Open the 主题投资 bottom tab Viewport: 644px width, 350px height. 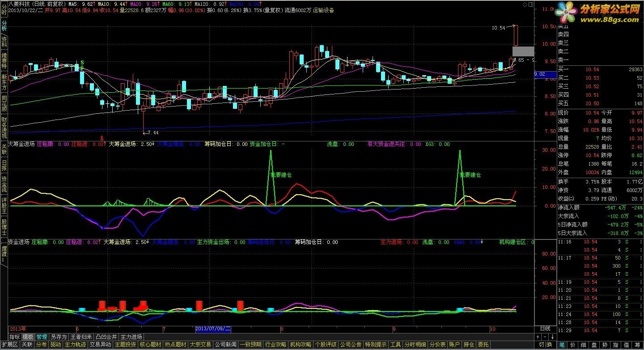[125, 345]
